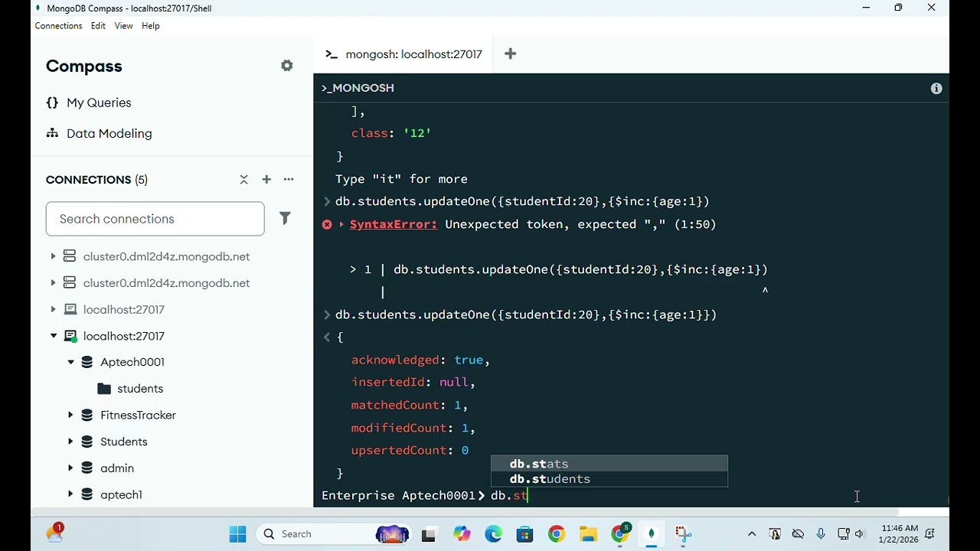
Task: Open Windows Start menu
Action: pyautogui.click(x=237, y=534)
